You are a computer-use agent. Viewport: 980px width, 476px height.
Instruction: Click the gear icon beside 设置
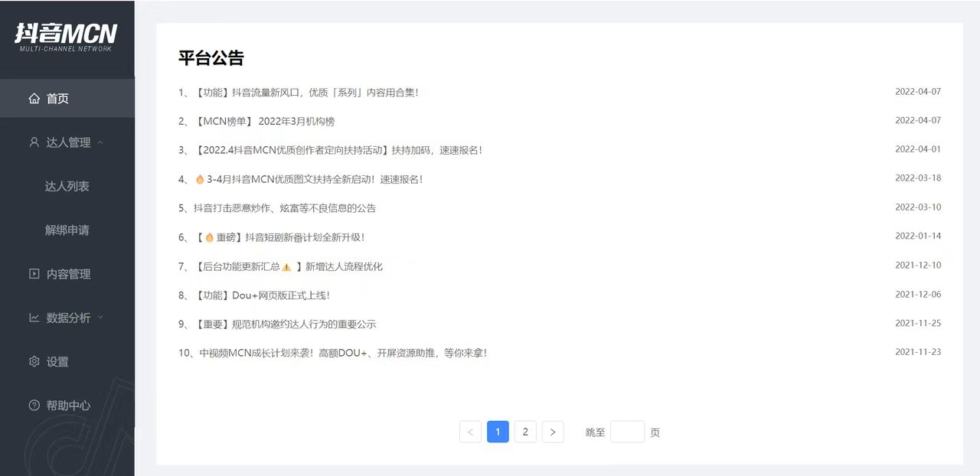coord(34,361)
